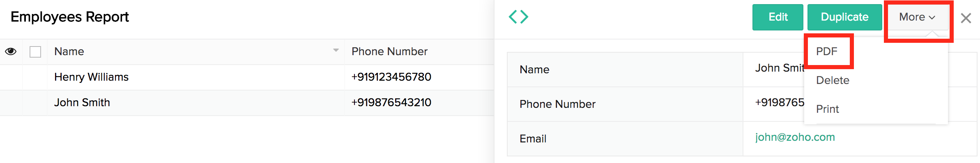
Task: Select the John Smith row
Action: (x=247, y=103)
